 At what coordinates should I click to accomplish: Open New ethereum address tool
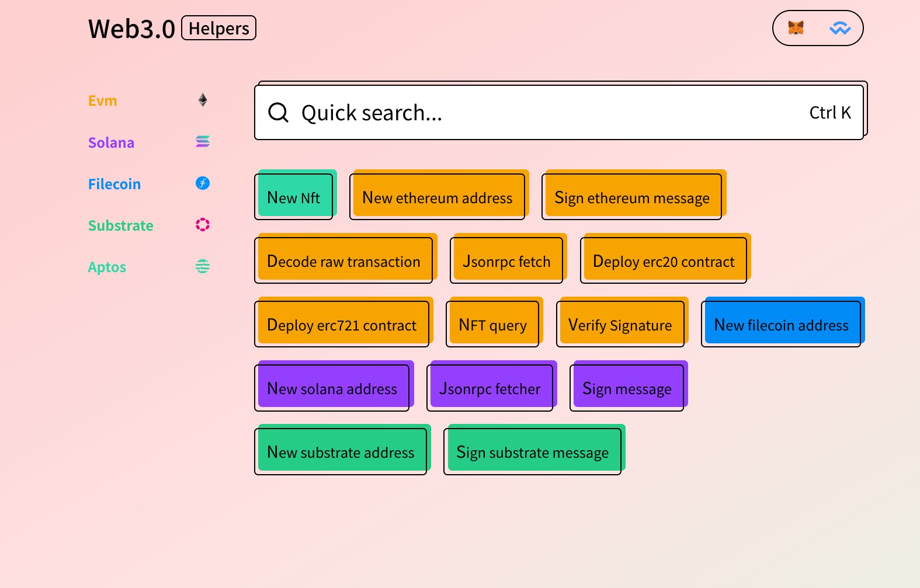tap(438, 197)
